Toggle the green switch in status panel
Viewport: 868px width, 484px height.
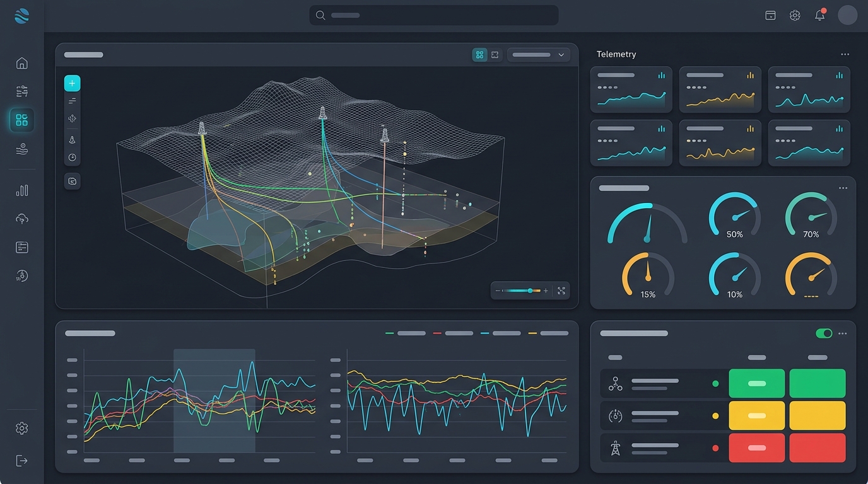pyautogui.click(x=824, y=333)
